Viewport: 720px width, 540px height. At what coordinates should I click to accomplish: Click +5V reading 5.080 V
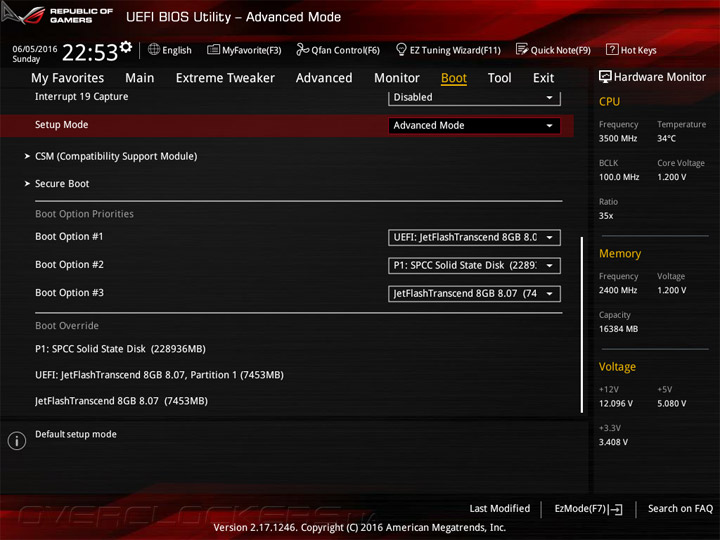click(x=672, y=404)
